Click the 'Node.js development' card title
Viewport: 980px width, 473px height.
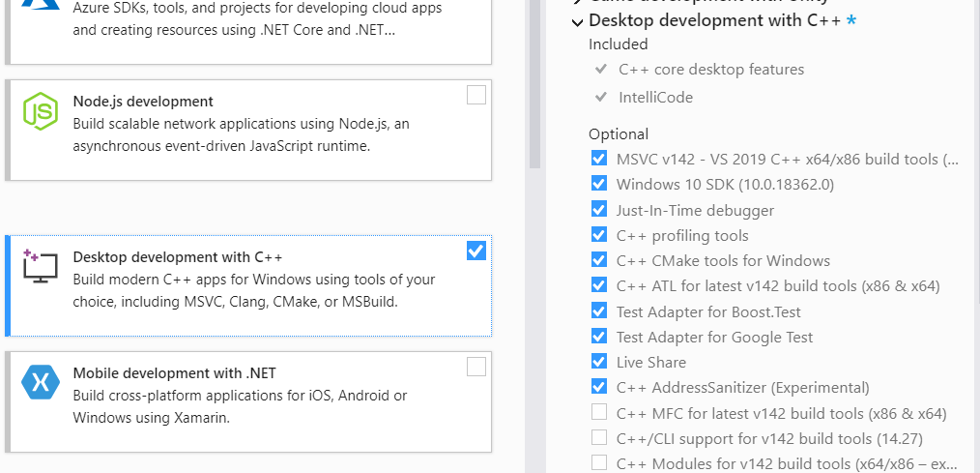(143, 102)
